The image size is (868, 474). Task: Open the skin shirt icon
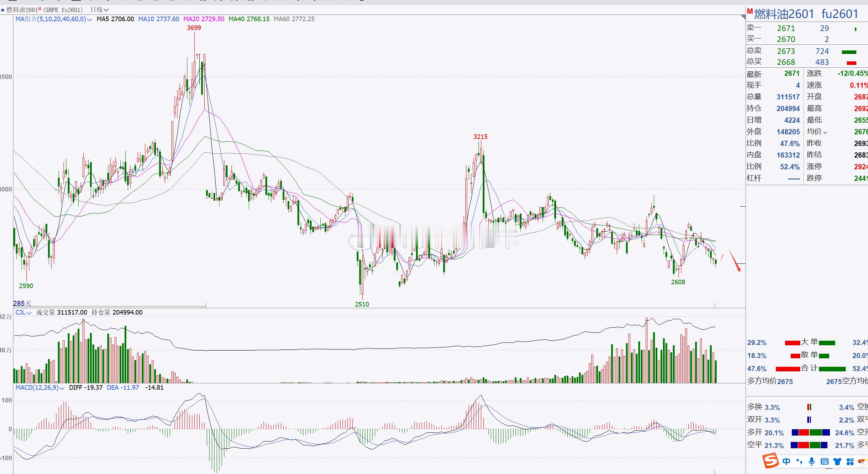pos(837,461)
